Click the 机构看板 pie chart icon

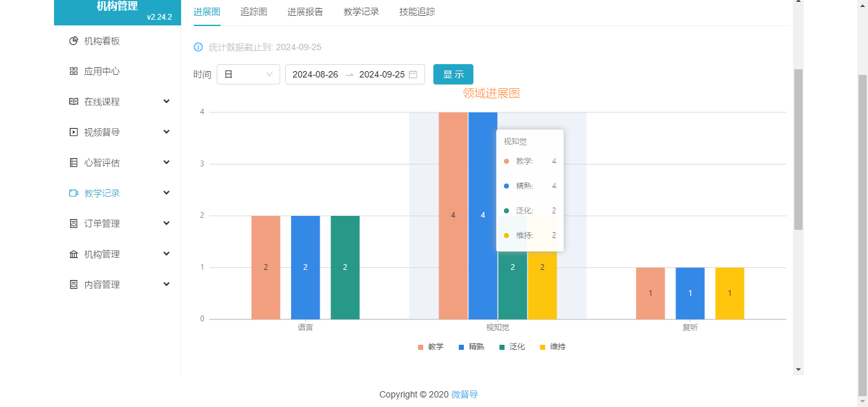[73, 41]
